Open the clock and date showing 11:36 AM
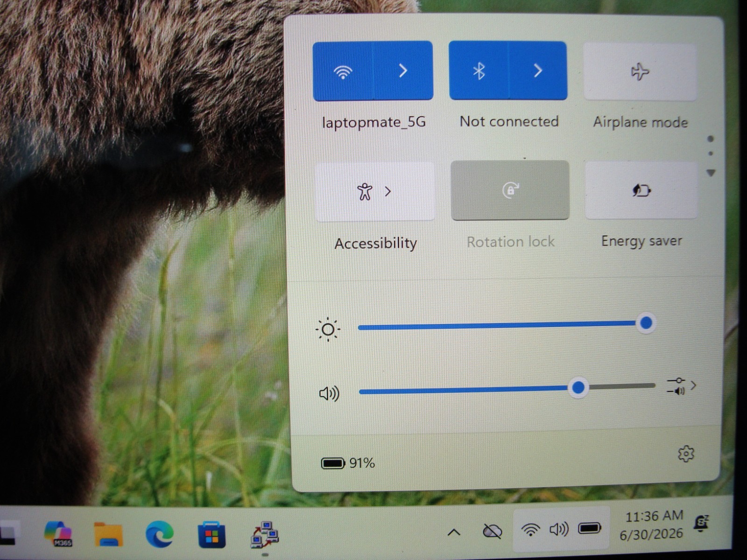This screenshot has width=747, height=560. click(653, 525)
